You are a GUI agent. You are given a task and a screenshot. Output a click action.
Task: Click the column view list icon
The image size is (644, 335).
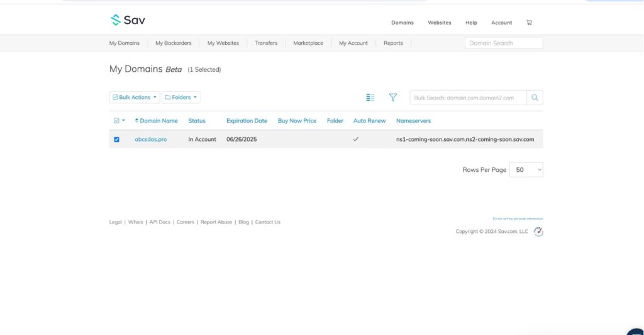coord(370,98)
